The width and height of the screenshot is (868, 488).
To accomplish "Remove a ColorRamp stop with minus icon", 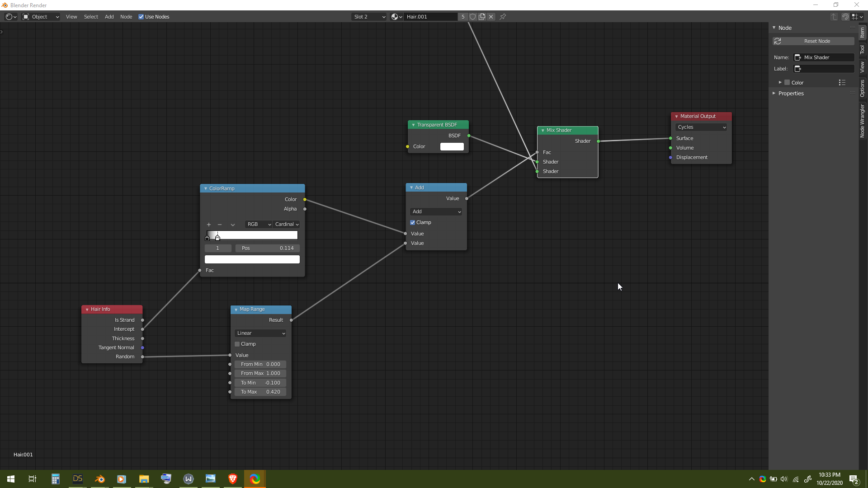I will click(220, 225).
